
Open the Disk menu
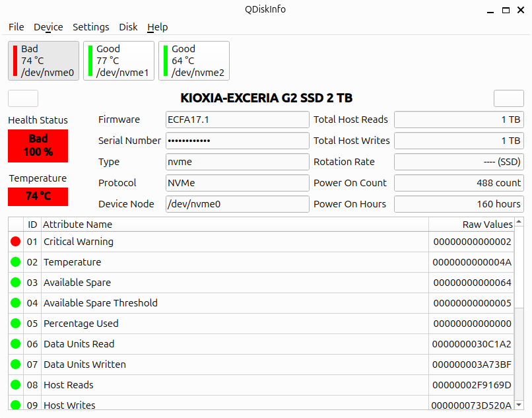click(x=128, y=27)
